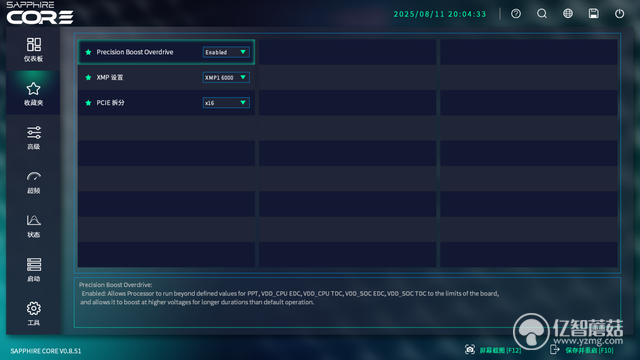
Task: Expand the XMP1 6000 dropdown
Action: point(226,77)
